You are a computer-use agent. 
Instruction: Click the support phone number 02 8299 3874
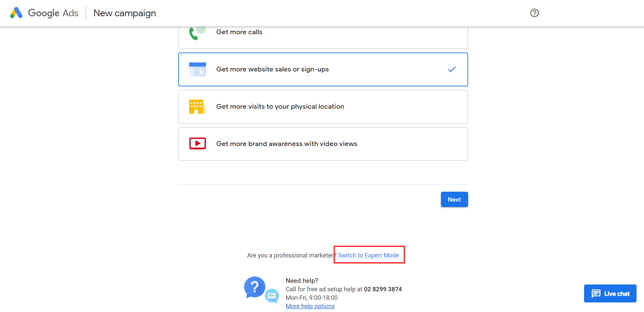point(383,289)
